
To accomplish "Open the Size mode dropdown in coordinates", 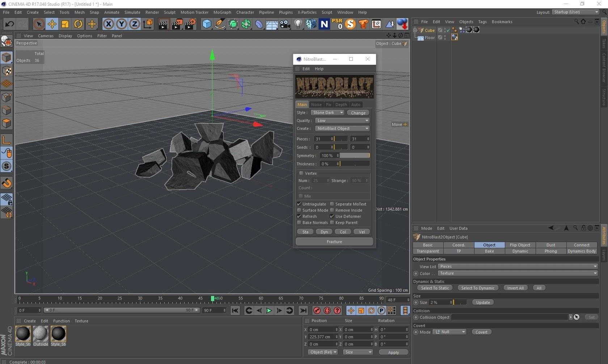I will [358, 352].
